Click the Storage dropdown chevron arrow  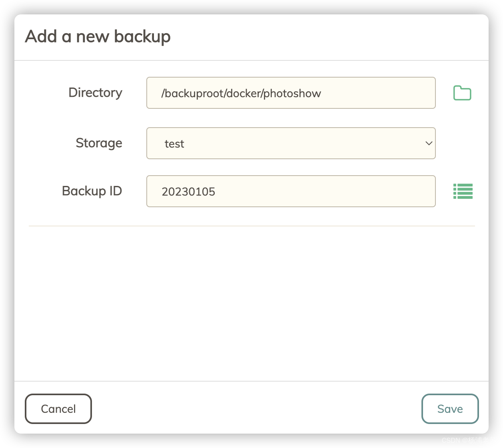(x=429, y=143)
